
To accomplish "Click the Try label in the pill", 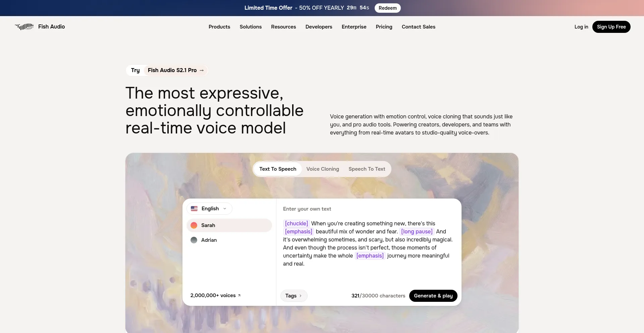I will 136,70.
